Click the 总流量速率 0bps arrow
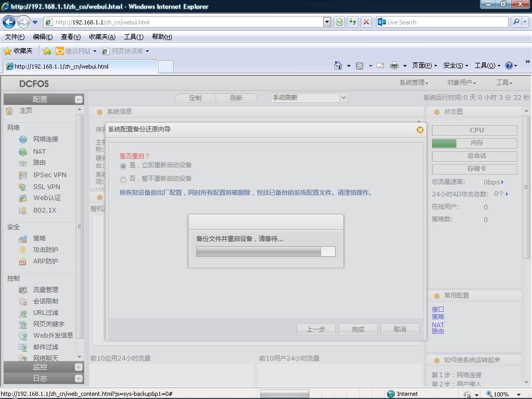The width and height of the screenshot is (532, 399). coord(502,182)
